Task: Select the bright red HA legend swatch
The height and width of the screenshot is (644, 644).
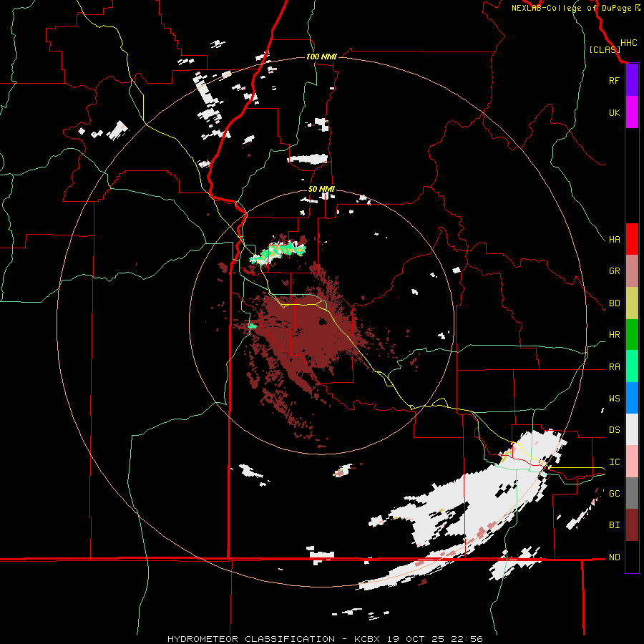Action: (x=632, y=239)
